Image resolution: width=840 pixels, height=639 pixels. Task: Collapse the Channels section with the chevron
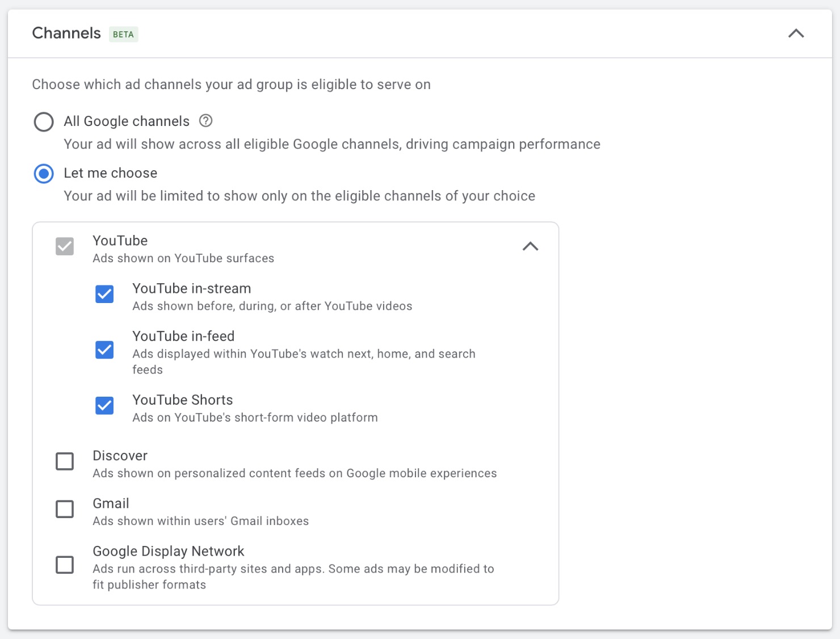796,33
